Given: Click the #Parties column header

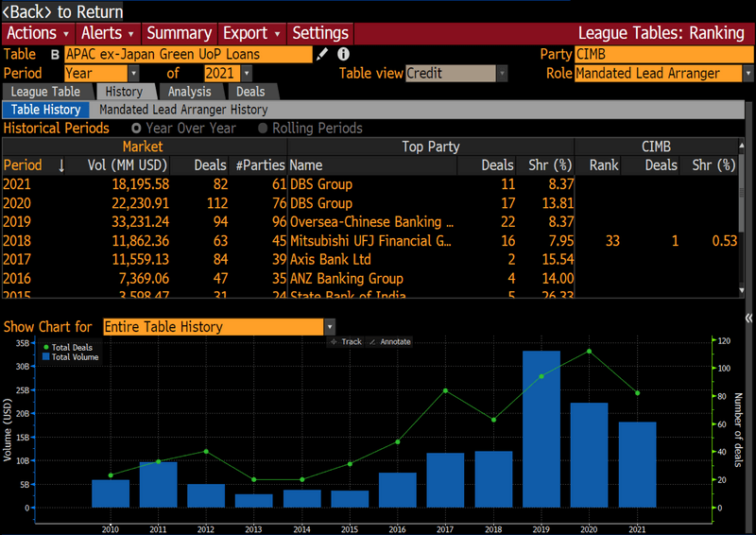Looking at the screenshot, I should (x=261, y=165).
